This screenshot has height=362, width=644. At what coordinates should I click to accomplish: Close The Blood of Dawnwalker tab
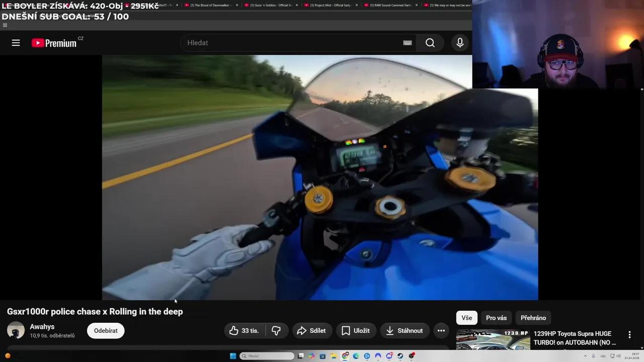click(237, 5)
